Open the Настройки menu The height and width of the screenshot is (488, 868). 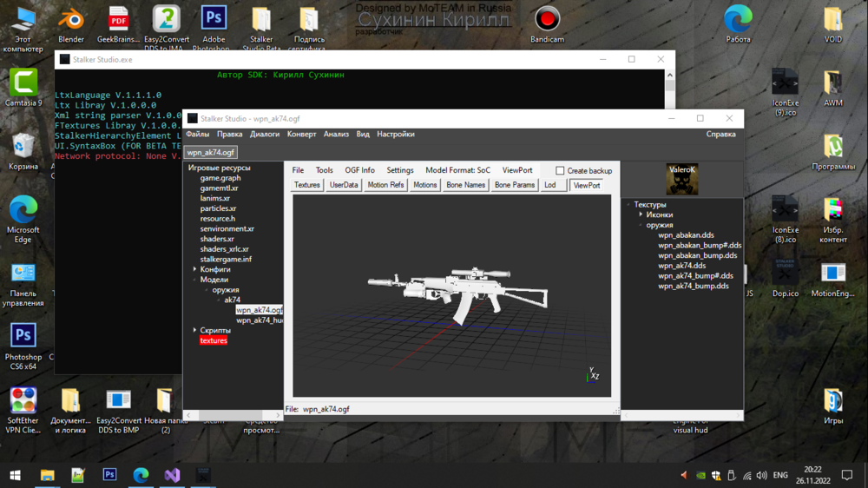tap(395, 135)
